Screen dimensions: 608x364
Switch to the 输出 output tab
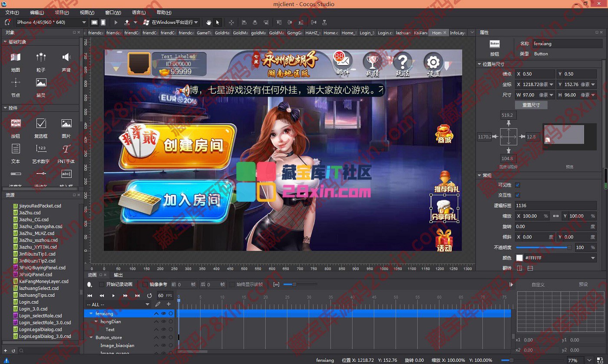tap(118, 275)
